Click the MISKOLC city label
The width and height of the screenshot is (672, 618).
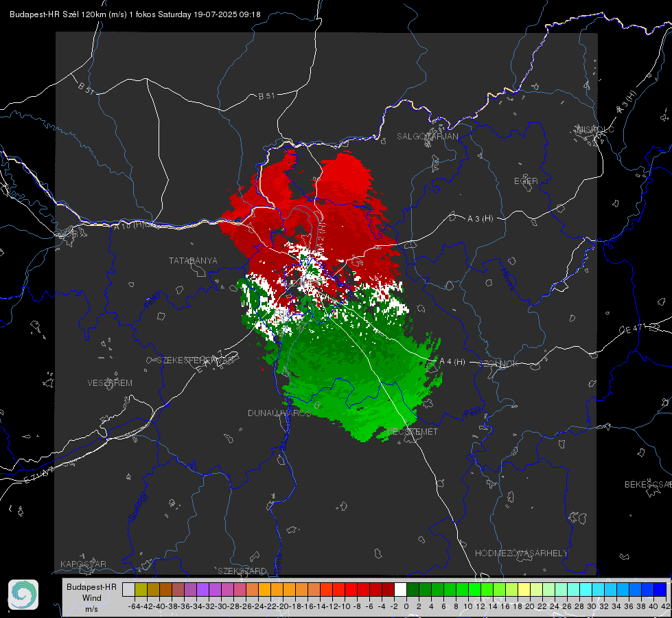click(595, 129)
